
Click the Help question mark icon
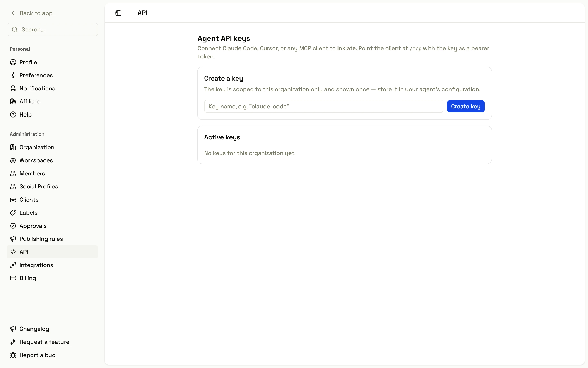click(13, 115)
